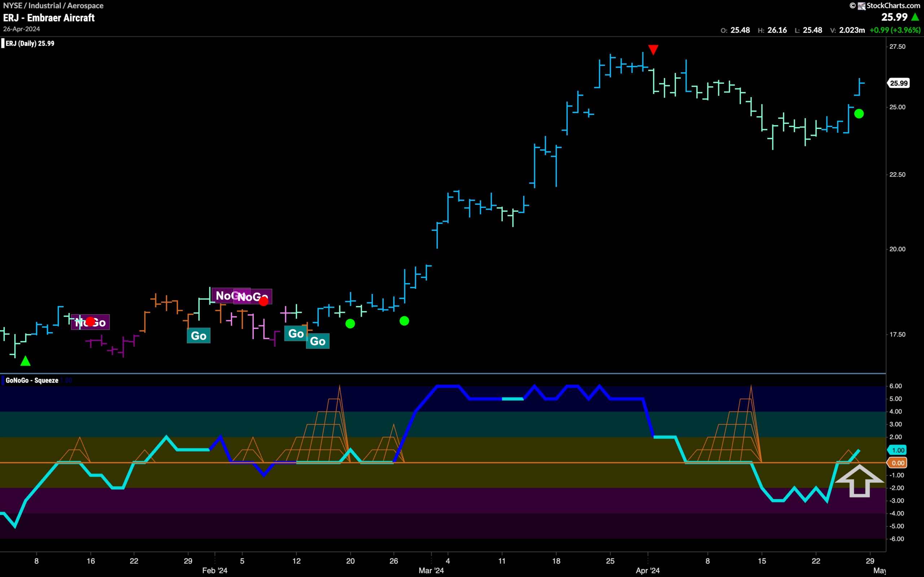The width and height of the screenshot is (924, 577).
Task: Click the red dot on the first NoGo label
Action: coord(90,322)
